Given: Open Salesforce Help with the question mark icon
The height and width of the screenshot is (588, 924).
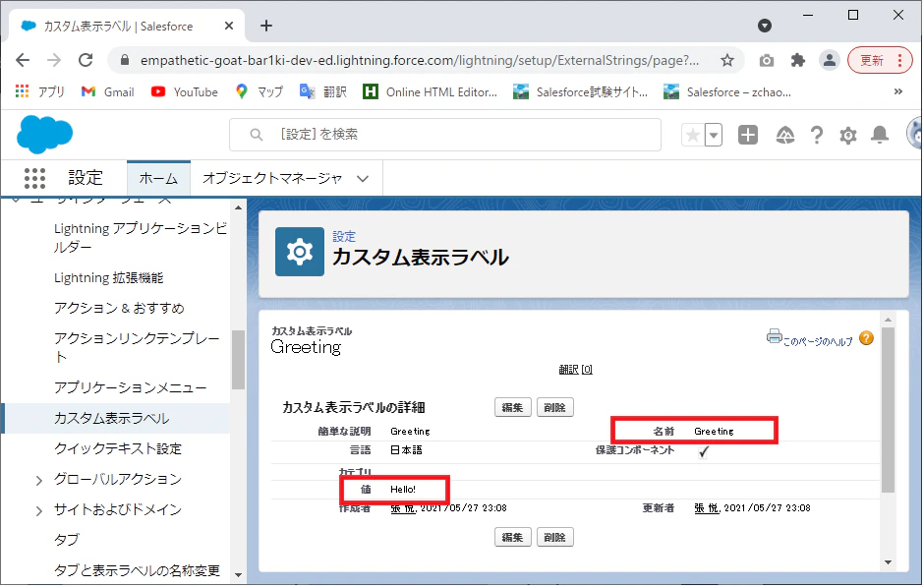Looking at the screenshot, I should [x=816, y=135].
